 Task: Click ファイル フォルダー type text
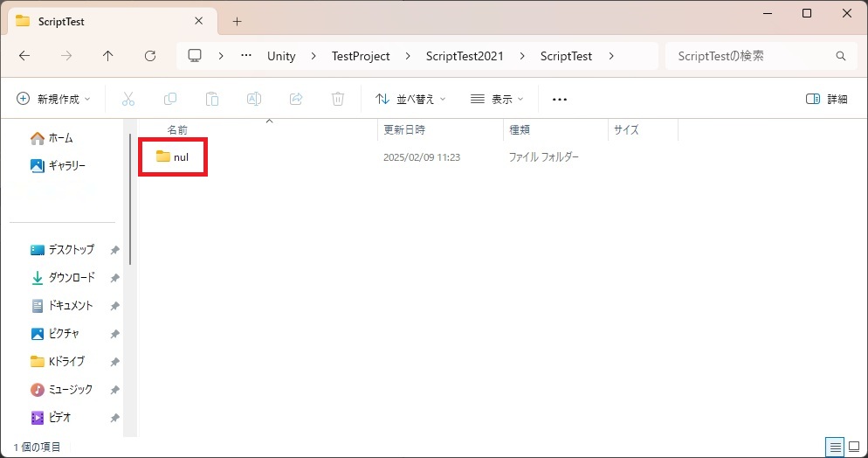click(544, 157)
